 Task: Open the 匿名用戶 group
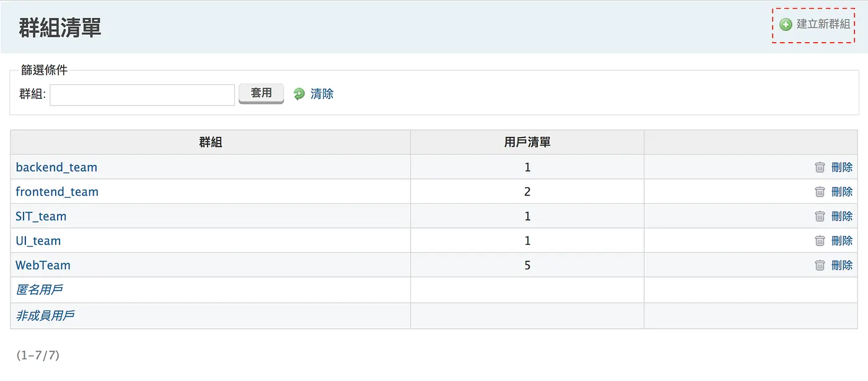tap(39, 290)
